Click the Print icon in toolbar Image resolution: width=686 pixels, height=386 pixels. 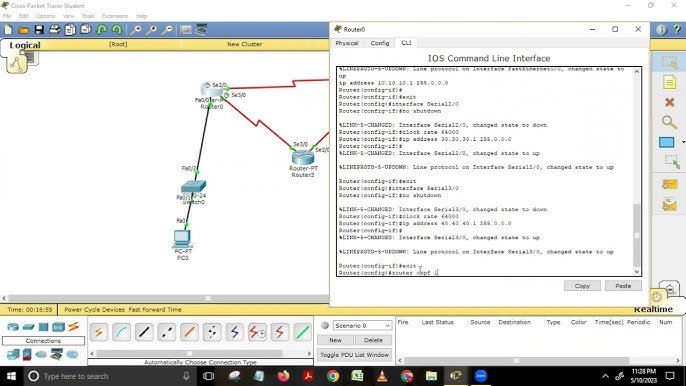pyautogui.click(x=55, y=30)
